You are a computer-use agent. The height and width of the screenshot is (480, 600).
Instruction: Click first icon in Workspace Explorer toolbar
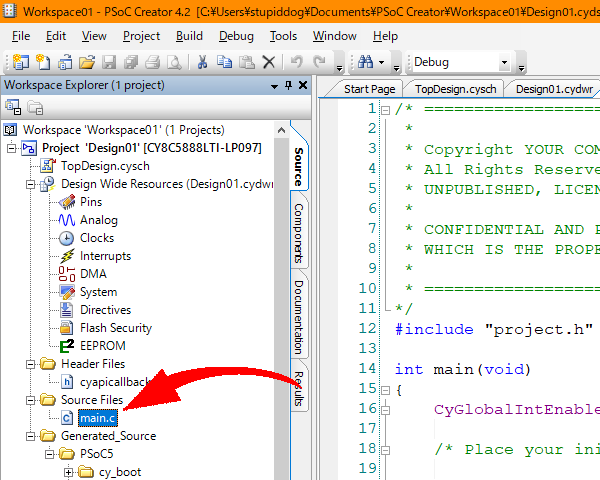[13, 108]
